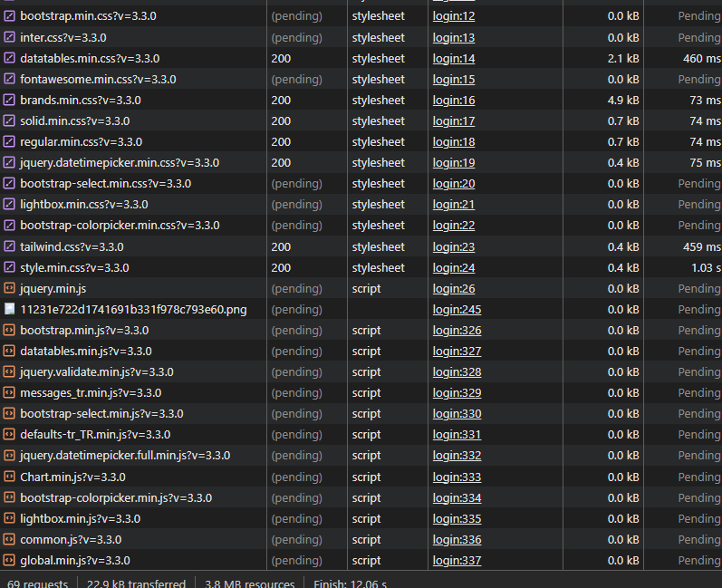Click the script icon beside jquery.datetimepicker.full.min.js
Image resolution: width=722 pixels, height=588 pixels.
coord(9,456)
